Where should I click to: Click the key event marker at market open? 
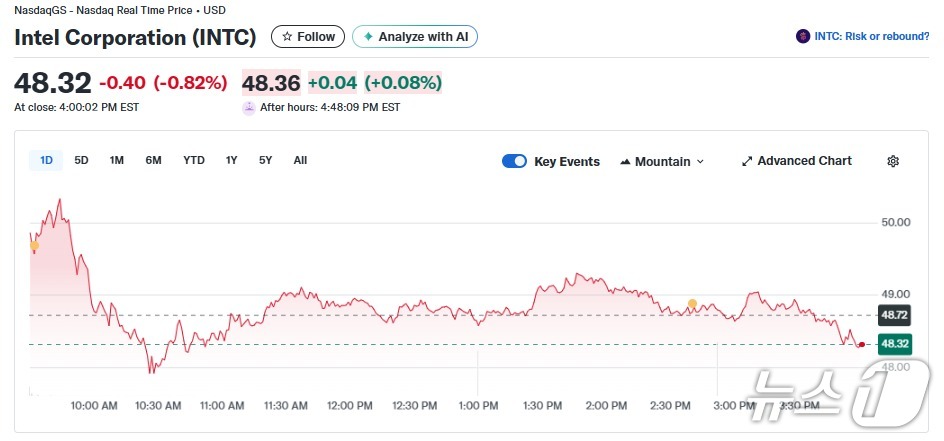[x=34, y=245]
